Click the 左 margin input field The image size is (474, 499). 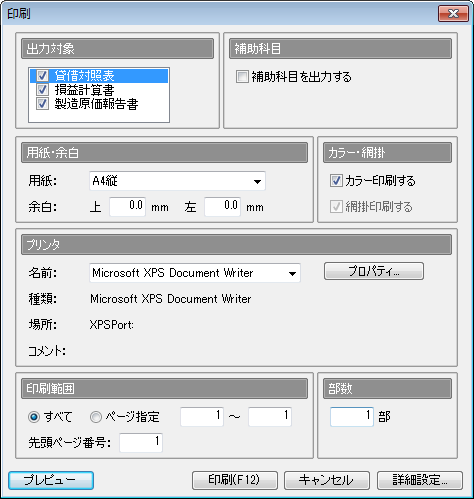tap(223, 206)
